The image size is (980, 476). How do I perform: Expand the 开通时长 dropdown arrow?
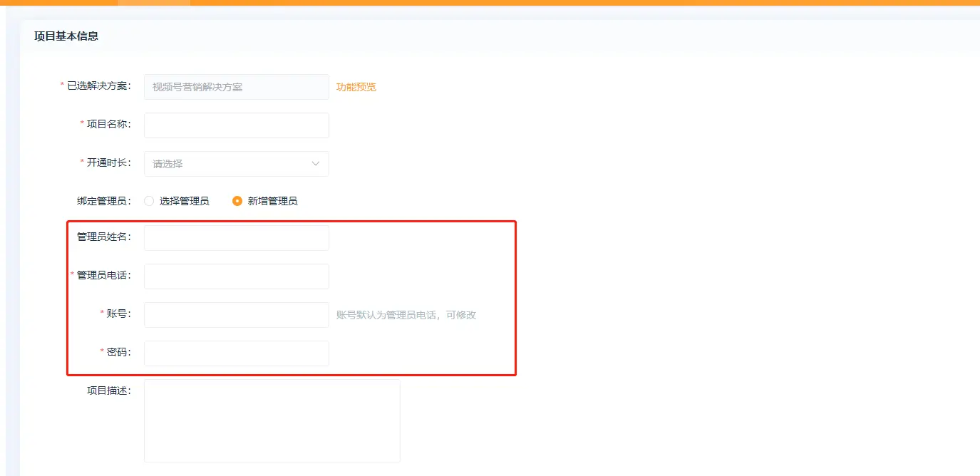(316, 164)
